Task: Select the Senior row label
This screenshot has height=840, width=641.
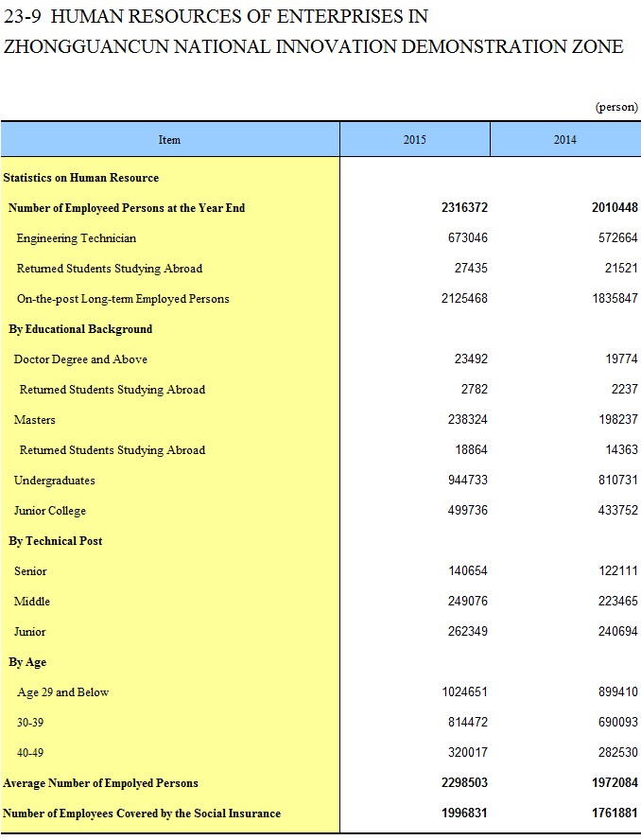Action: [x=30, y=571]
